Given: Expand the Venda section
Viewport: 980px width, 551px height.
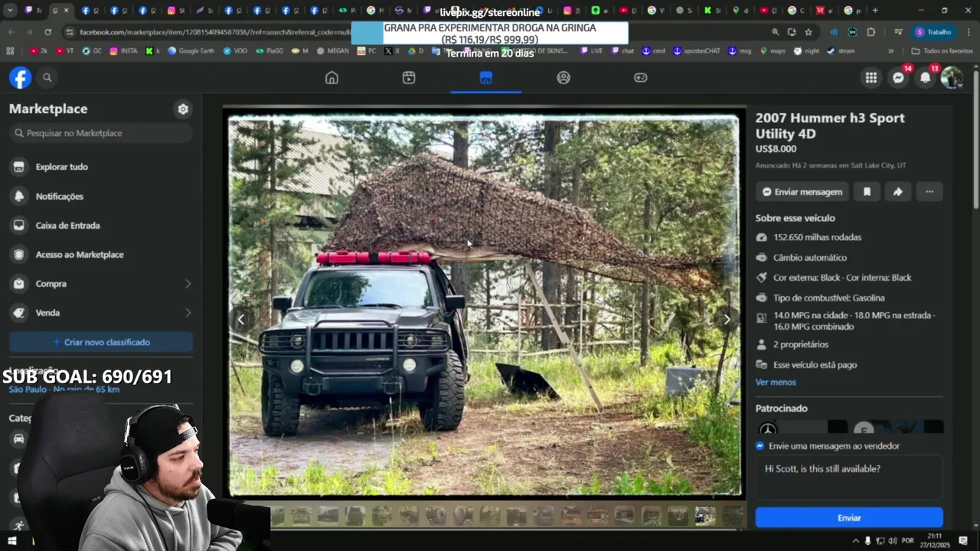Looking at the screenshot, I should click(101, 313).
